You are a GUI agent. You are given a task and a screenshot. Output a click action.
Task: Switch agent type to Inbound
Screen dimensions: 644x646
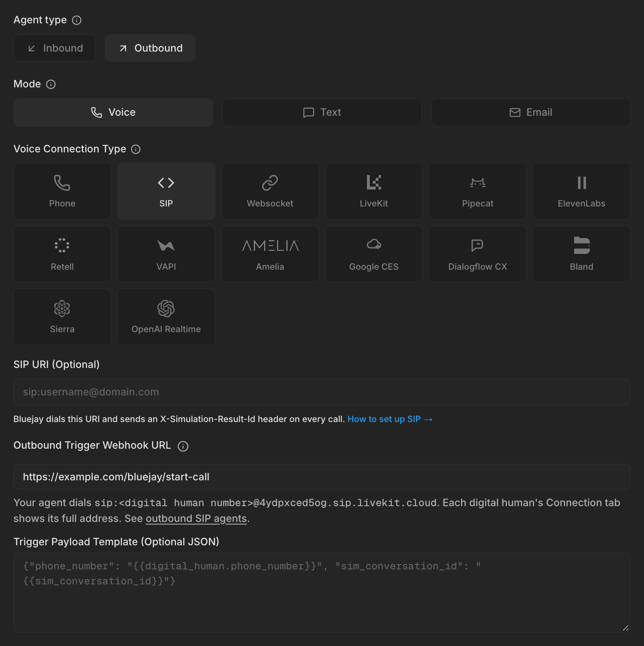(54, 48)
